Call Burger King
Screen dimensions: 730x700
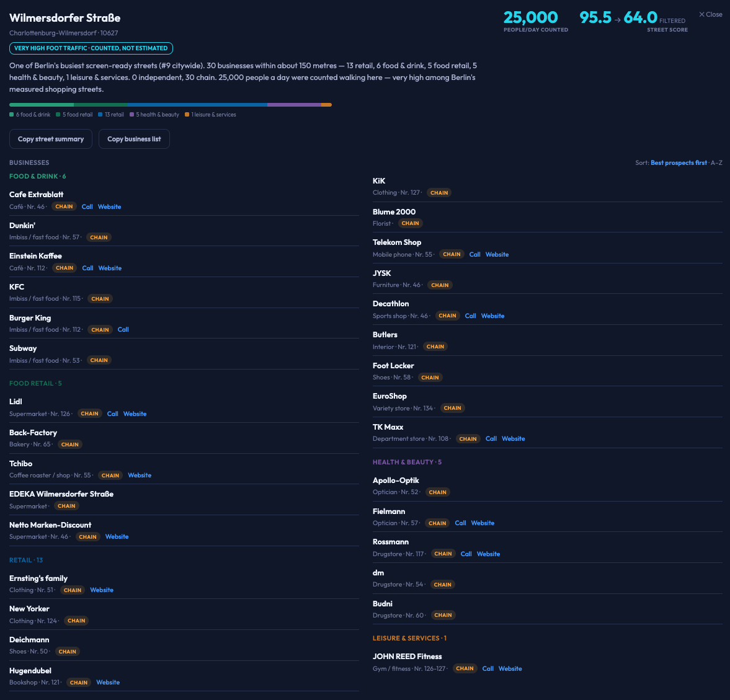[123, 329]
